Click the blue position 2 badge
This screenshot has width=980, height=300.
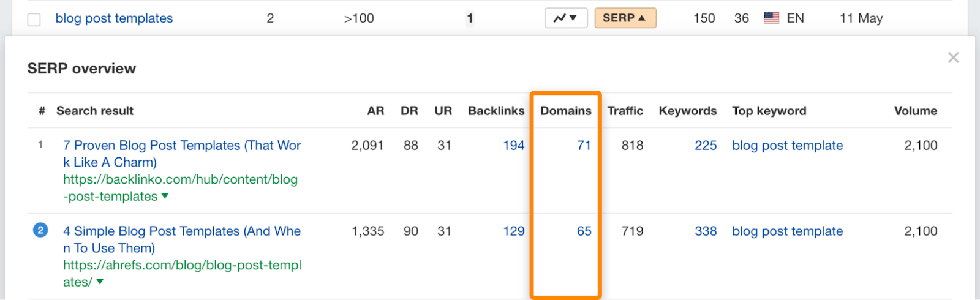point(40,230)
